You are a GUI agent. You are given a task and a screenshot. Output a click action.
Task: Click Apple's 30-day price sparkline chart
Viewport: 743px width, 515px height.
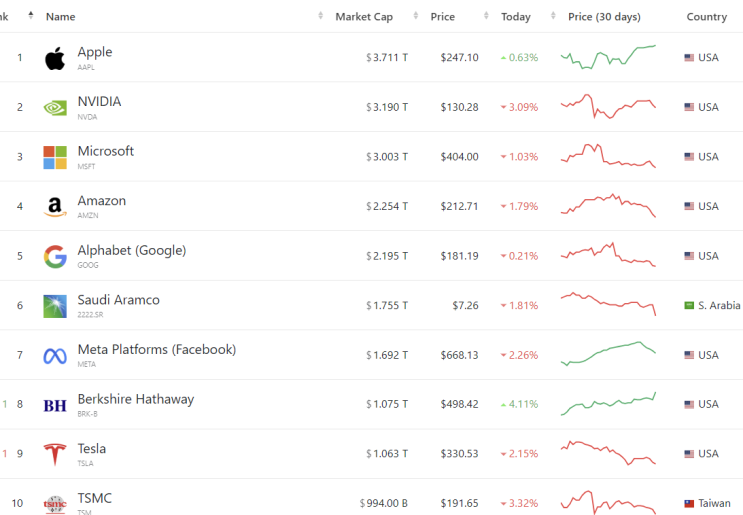click(x=608, y=57)
